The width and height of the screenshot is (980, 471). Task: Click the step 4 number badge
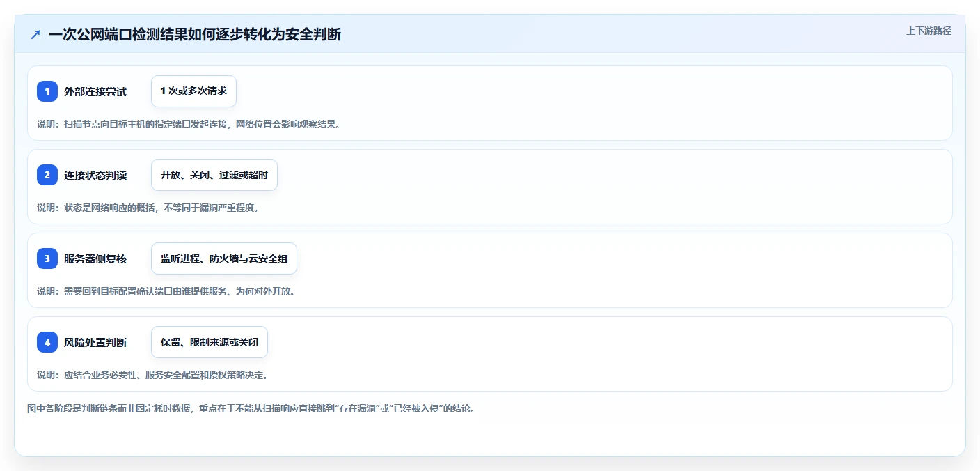47,342
